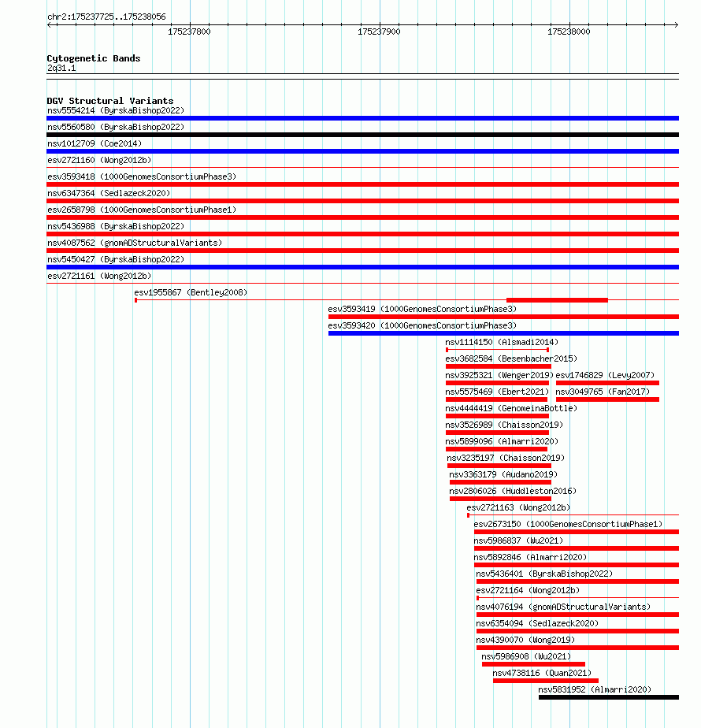
Task: Click the nsv5899096 (Almarri2020) label
Action: point(502,441)
